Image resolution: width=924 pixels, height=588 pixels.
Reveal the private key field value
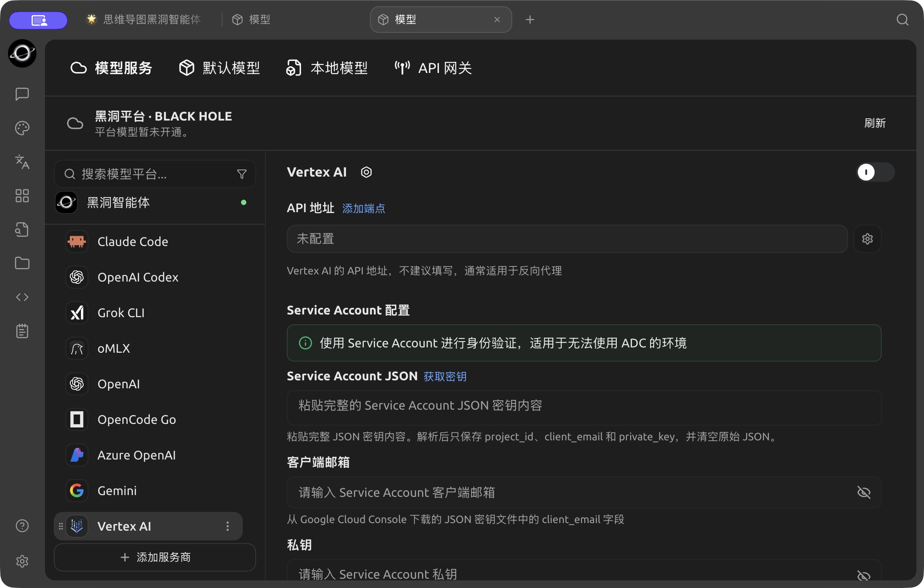864,576
